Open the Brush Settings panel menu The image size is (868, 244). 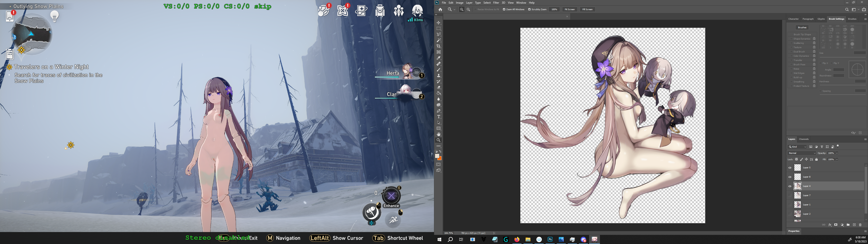865,19
